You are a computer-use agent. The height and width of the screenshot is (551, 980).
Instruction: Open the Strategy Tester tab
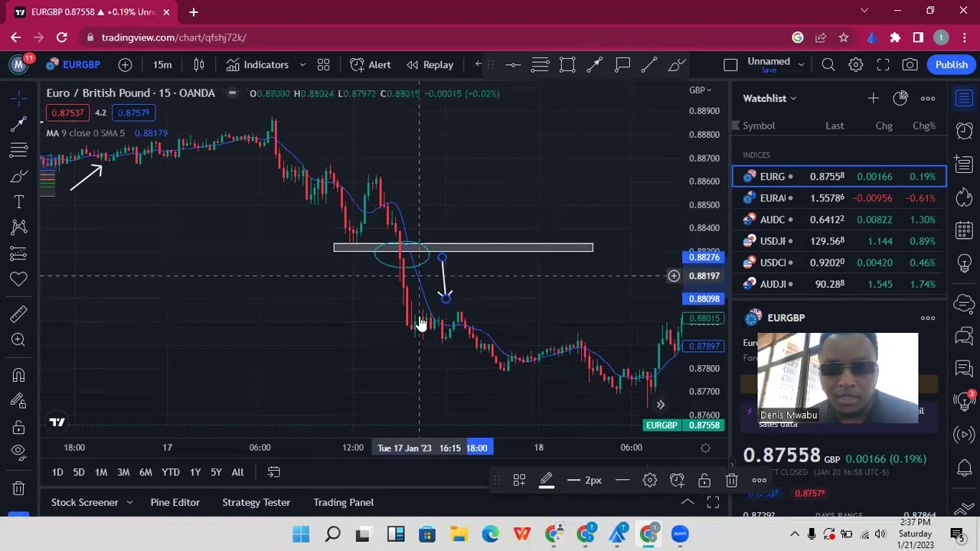(x=256, y=502)
